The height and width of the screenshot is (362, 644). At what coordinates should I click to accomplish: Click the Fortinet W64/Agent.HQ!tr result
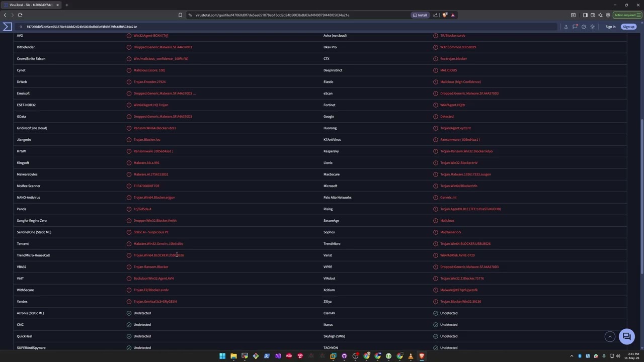pyautogui.click(x=453, y=105)
